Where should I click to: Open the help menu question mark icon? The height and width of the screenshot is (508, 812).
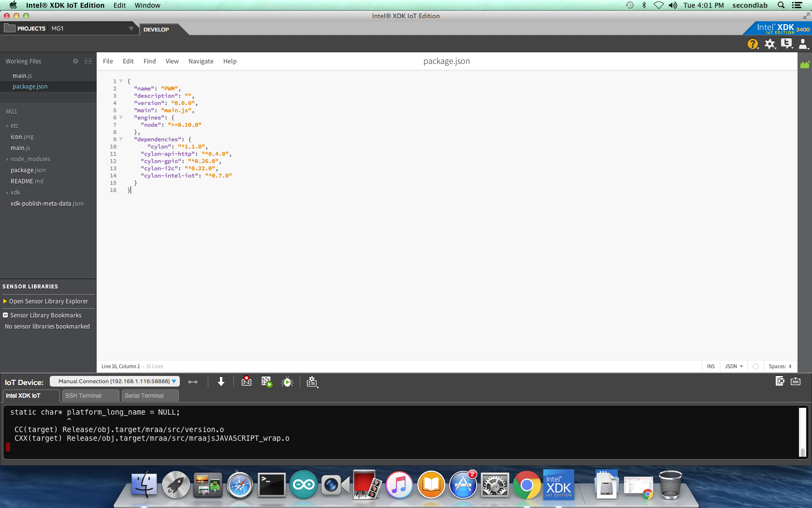[753, 44]
